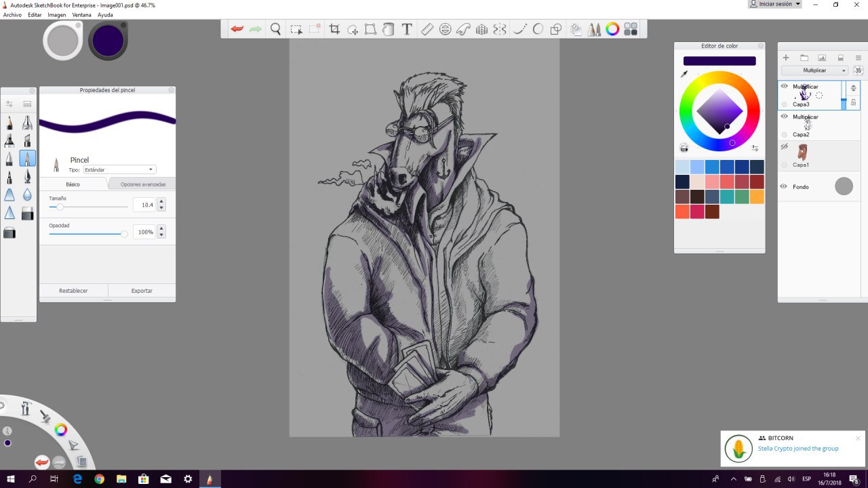Activate the Quick Transform lasso tool

point(353,29)
